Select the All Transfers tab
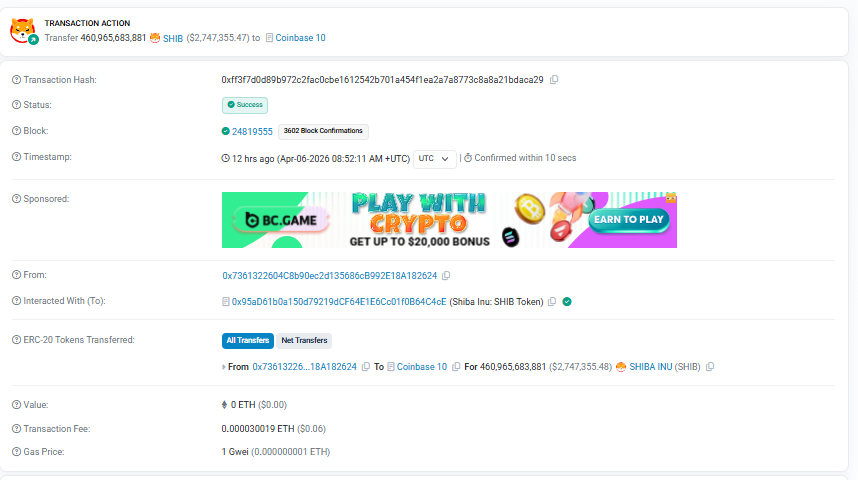858x480 pixels. pyautogui.click(x=248, y=340)
